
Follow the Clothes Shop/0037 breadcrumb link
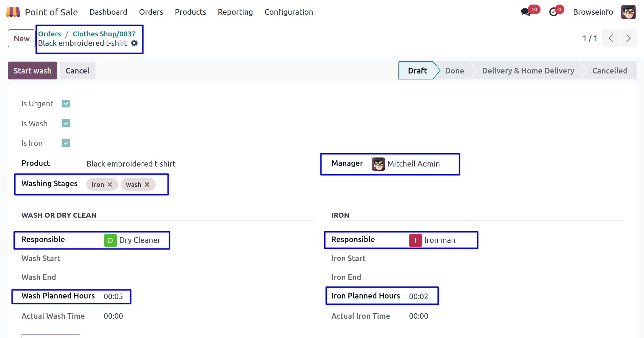click(x=104, y=34)
